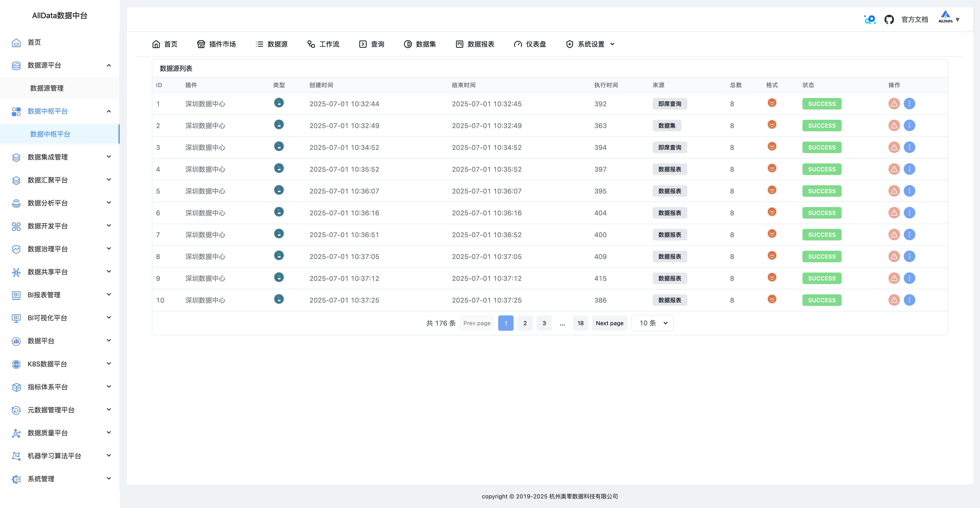Viewport: 980px width, 508px height.
Task: Click the type icon in row 2
Action: 279,124
